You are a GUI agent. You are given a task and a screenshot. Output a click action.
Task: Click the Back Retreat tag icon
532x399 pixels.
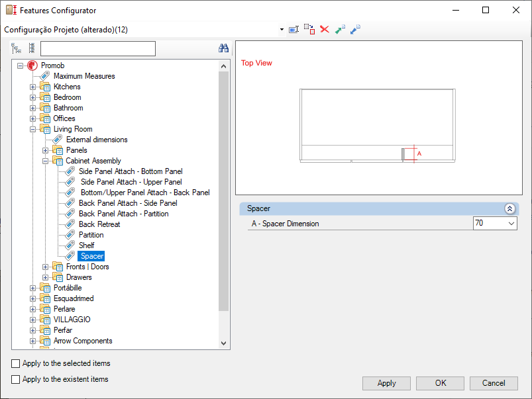[x=70, y=224]
